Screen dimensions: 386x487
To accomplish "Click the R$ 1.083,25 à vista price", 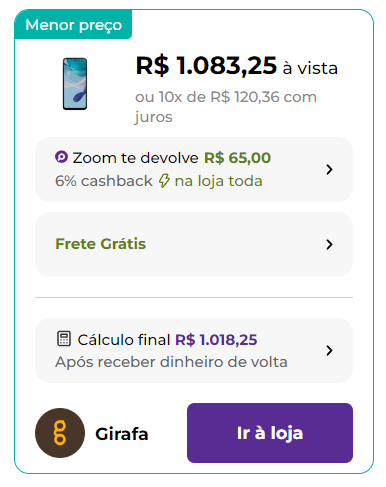I will click(x=237, y=66).
